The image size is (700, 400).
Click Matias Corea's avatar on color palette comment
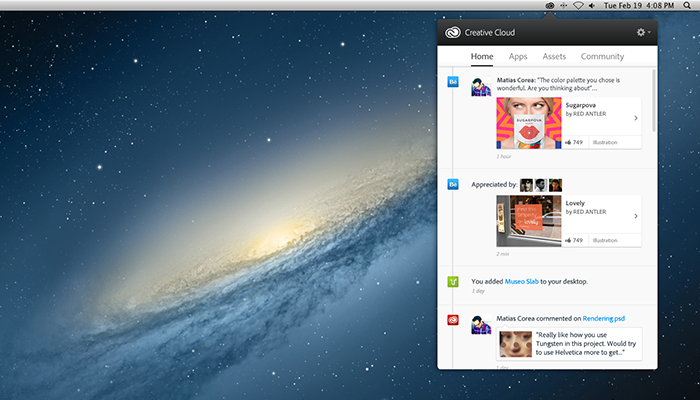click(481, 87)
